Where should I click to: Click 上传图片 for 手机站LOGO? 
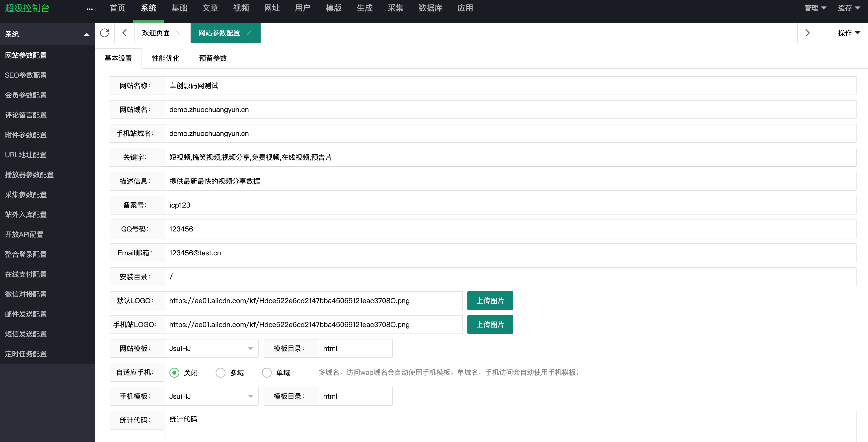(490, 325)
